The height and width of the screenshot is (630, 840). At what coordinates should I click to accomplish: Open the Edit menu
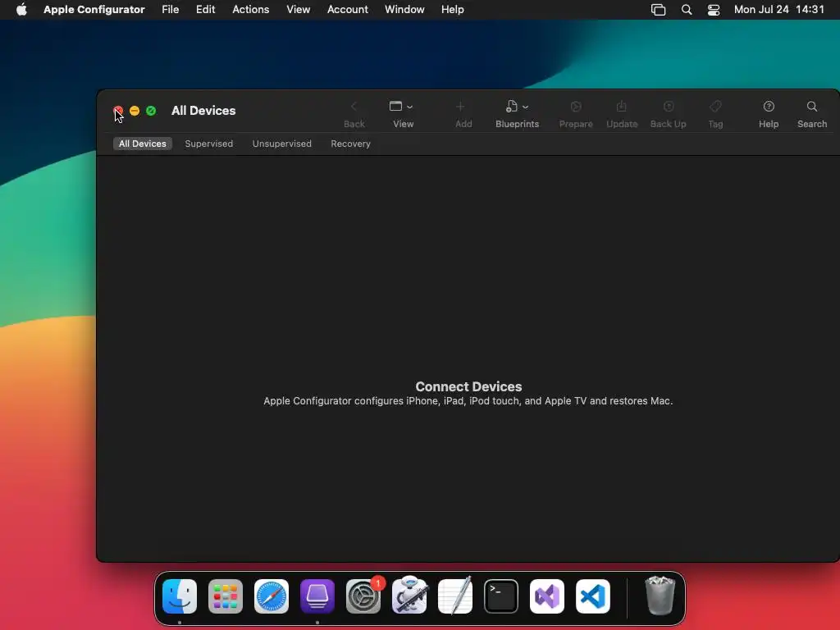pos(205,10)
